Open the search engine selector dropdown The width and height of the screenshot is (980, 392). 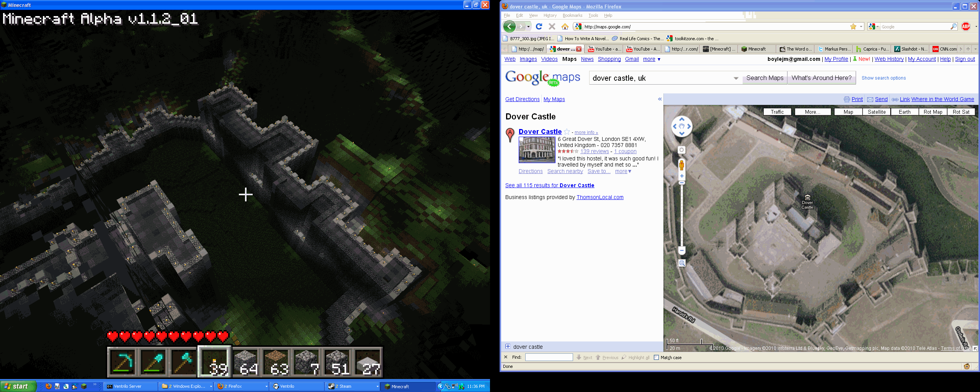[873, 26]
